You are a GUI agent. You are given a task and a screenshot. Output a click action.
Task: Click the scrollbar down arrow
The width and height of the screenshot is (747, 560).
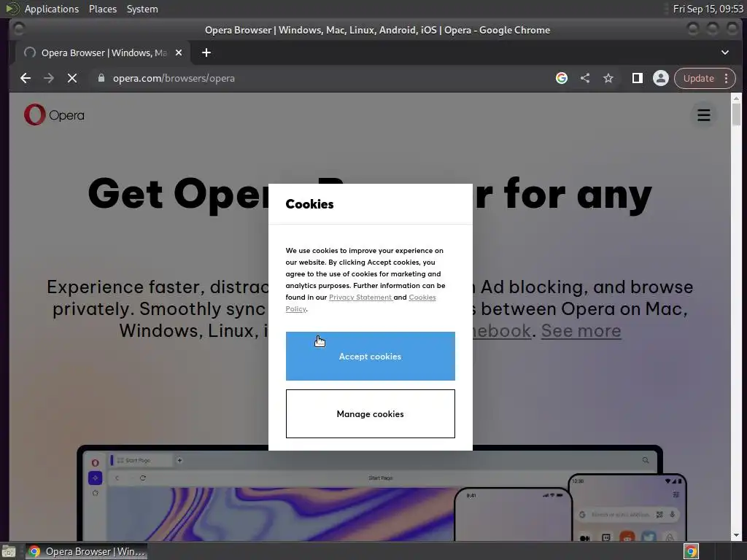click(736, 535)
